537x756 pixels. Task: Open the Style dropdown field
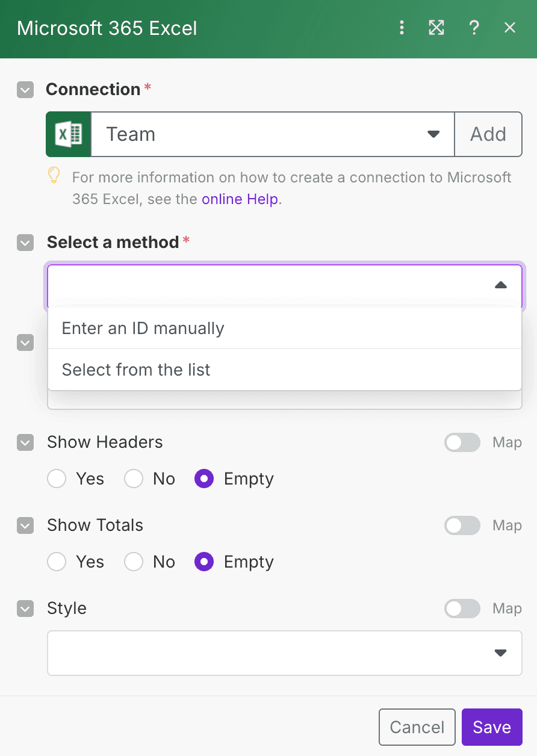[285, 653]
